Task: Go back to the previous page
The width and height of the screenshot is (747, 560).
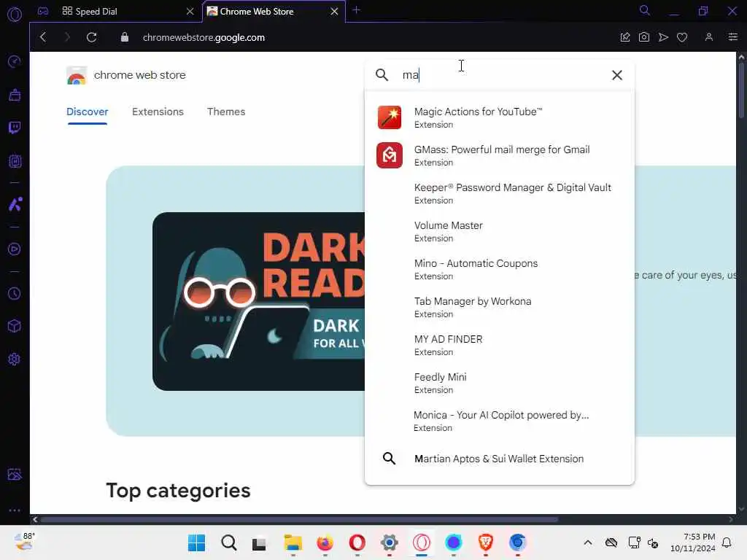Action: (43, 37)
